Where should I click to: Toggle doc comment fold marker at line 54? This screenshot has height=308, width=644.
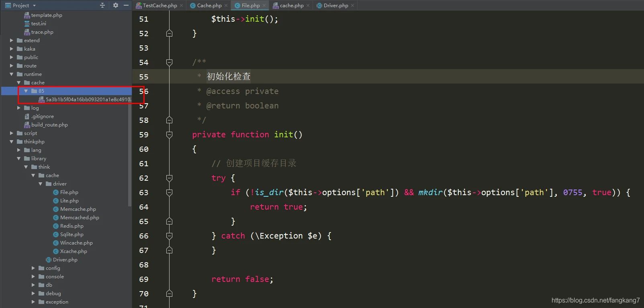point(169,63)
